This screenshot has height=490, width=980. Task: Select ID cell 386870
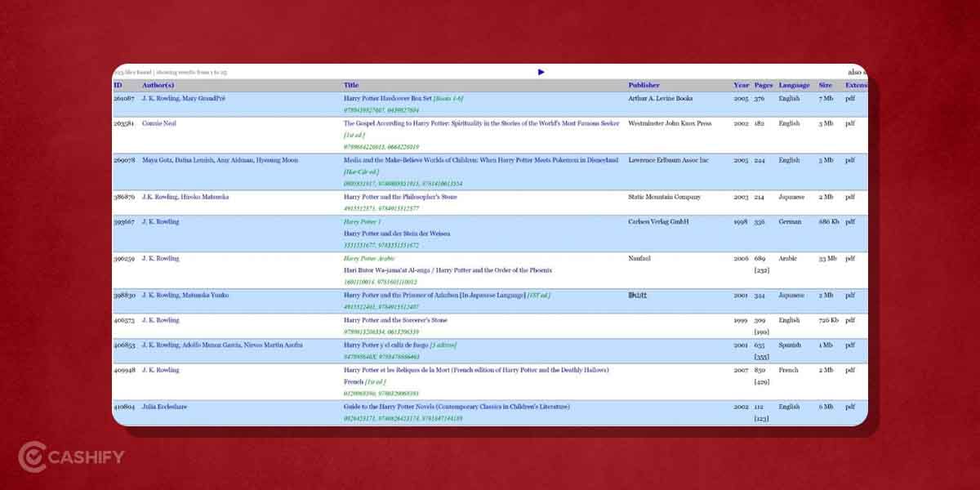[x=122, y=197]
